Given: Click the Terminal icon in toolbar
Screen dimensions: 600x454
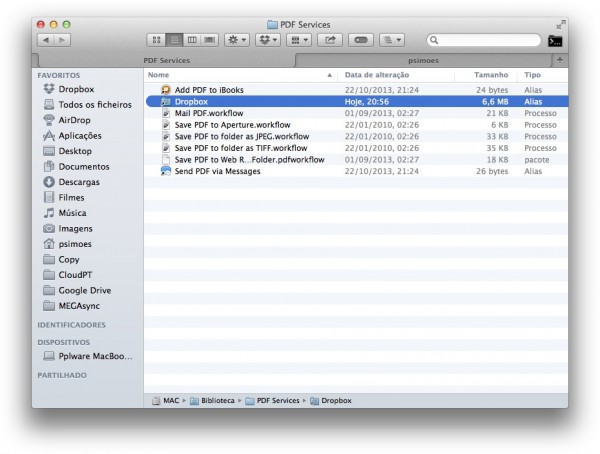Looking at the screenshot, I should pyautogui.click(x=555, y=41).
